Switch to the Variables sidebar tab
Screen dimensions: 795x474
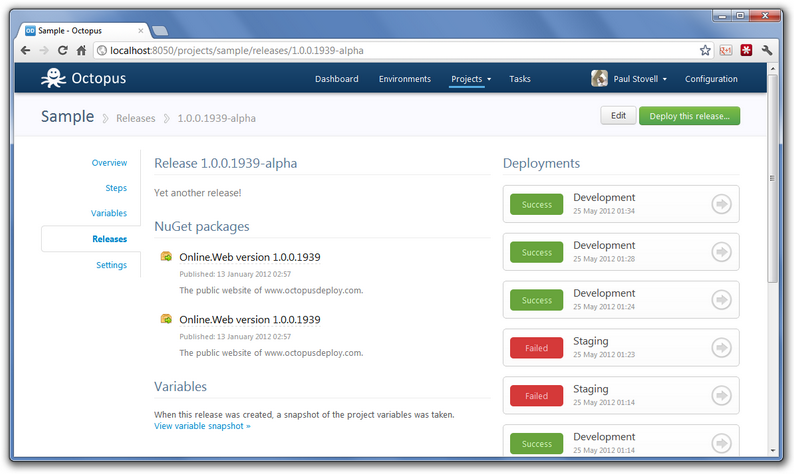(x=109, y=213)
